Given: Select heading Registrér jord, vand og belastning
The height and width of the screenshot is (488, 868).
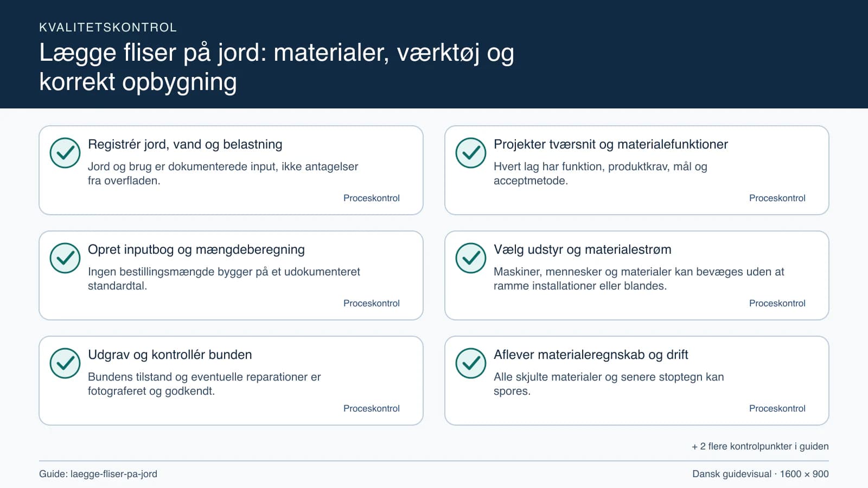Looking at the screenshot, I should [x=185, y=144].
